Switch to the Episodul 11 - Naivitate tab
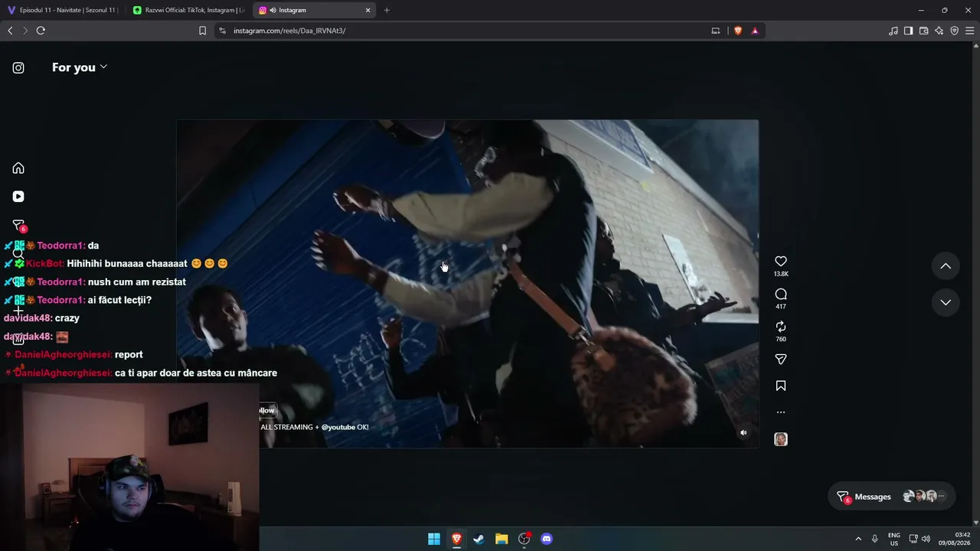 (x=63, y=10)
